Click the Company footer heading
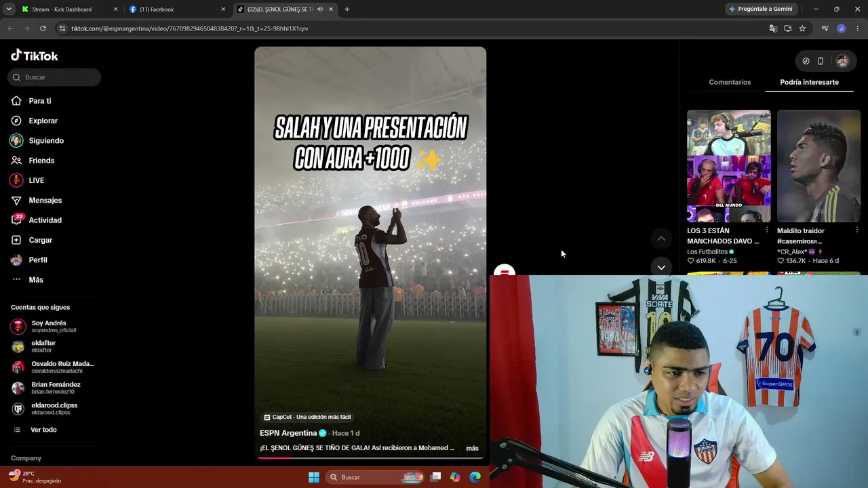 tap(26, 458)
